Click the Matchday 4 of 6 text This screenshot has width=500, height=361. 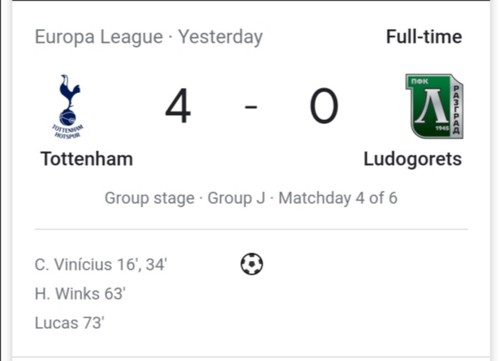pos(338,198)
